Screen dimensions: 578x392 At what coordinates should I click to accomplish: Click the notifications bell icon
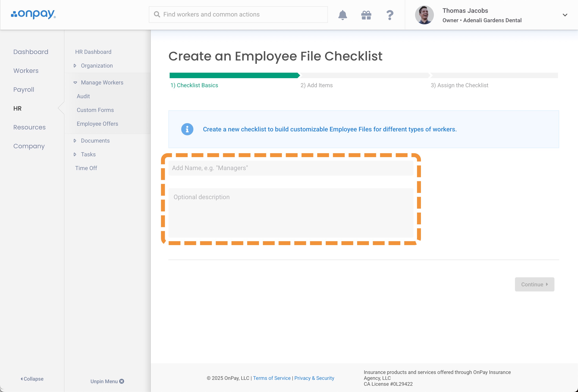click(342, 15)
